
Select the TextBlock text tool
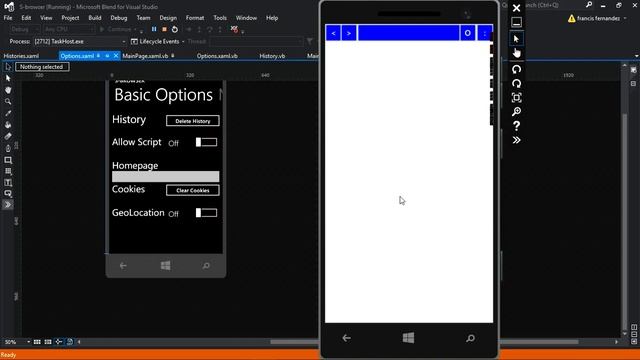(8, 182)
